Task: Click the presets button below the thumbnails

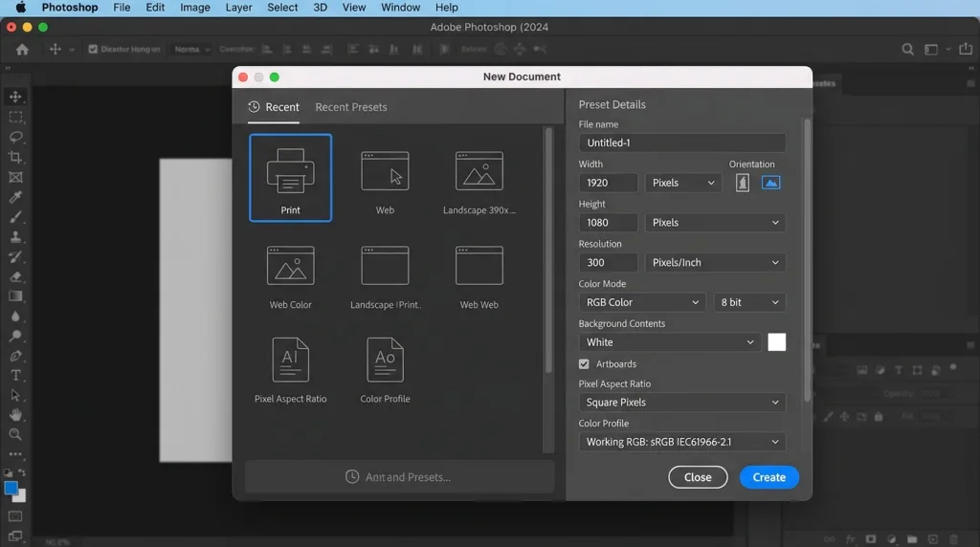Action: click(x=399, y=477)
